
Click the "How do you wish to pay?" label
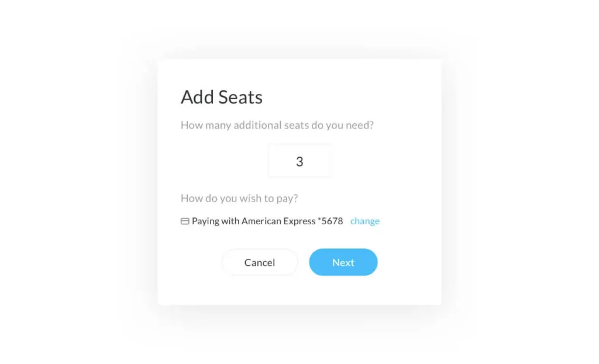pyautogui.click(x=239, y=198)
